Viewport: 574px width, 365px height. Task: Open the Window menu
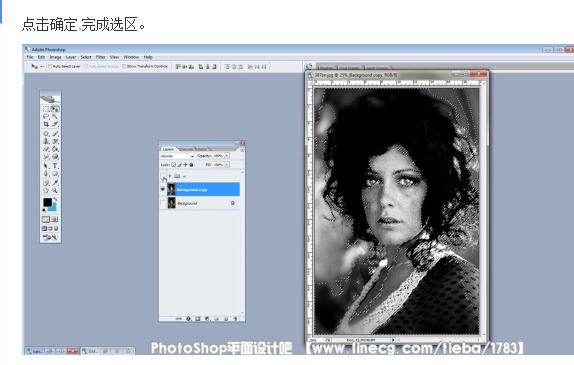(x=131, y=57)
